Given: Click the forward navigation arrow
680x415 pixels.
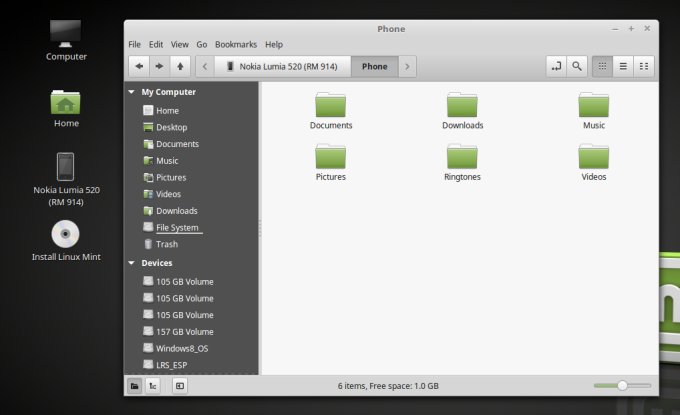Looking at the screenshot, I should 159,66.
